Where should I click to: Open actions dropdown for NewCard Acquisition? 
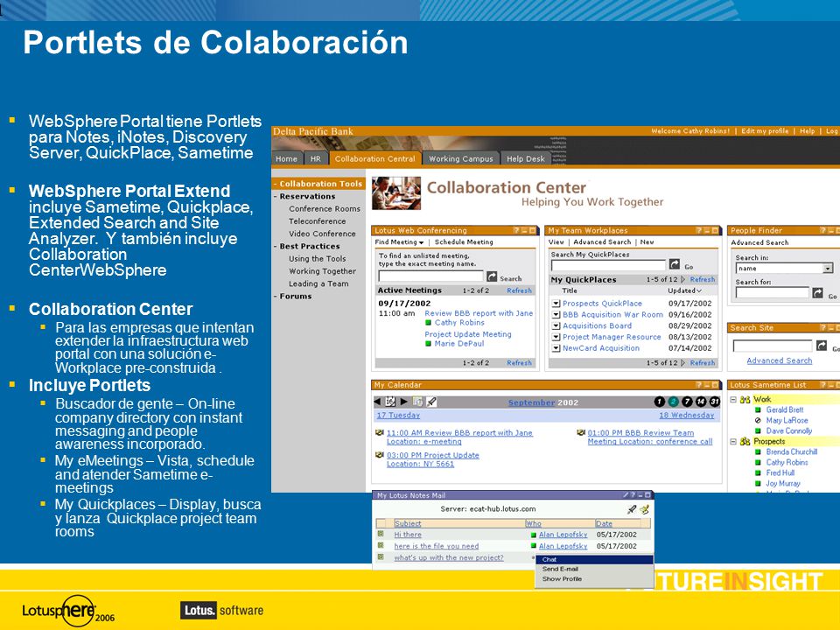point(556,348)
